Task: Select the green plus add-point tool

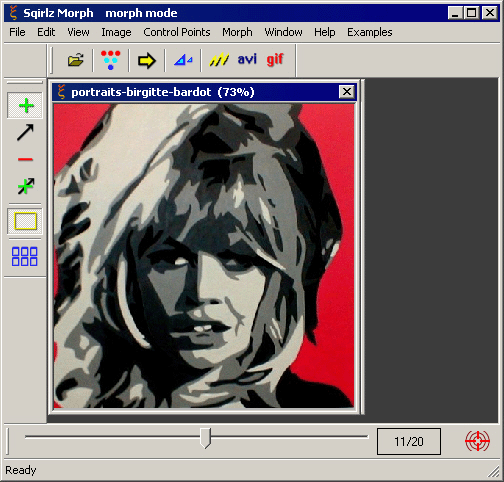Action: click(x=25, y=106)
